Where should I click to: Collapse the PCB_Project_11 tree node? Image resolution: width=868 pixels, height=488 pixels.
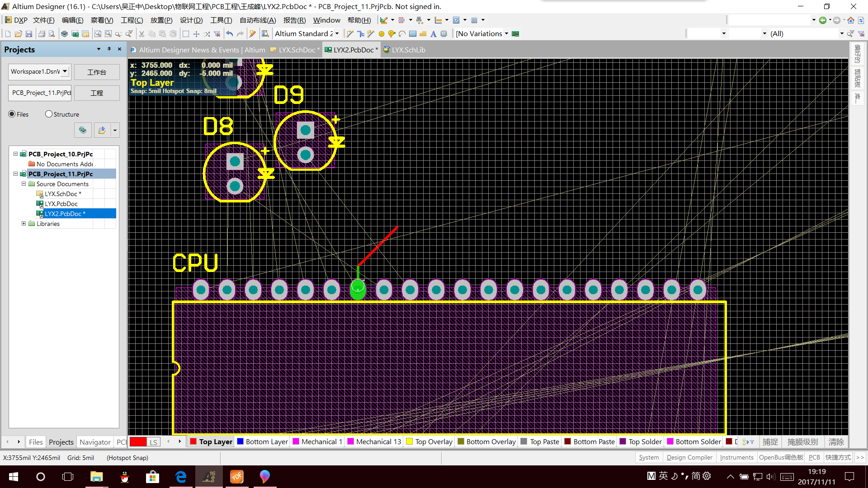(15, 174)
